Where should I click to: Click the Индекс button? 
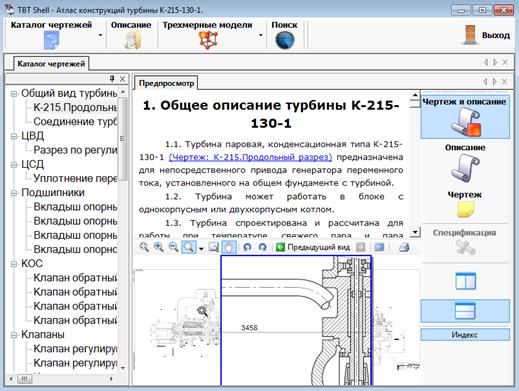pos(465,335)
